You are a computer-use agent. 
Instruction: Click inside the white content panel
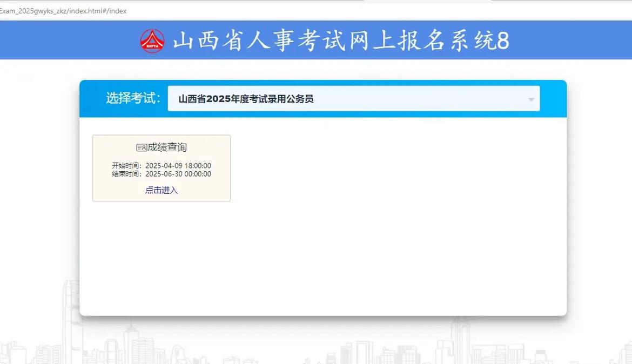pyautogui.click(x=378, y=243)
